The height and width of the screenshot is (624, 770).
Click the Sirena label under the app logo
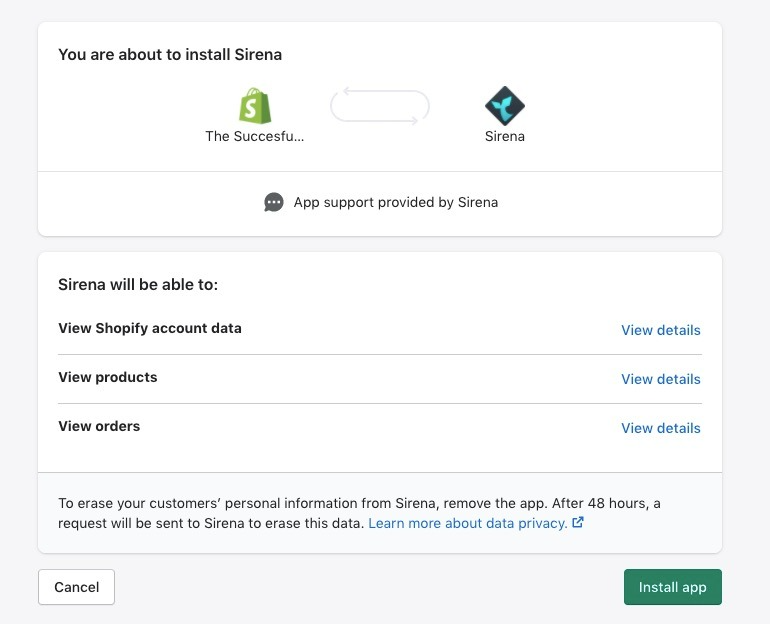(x=505, y=136)
